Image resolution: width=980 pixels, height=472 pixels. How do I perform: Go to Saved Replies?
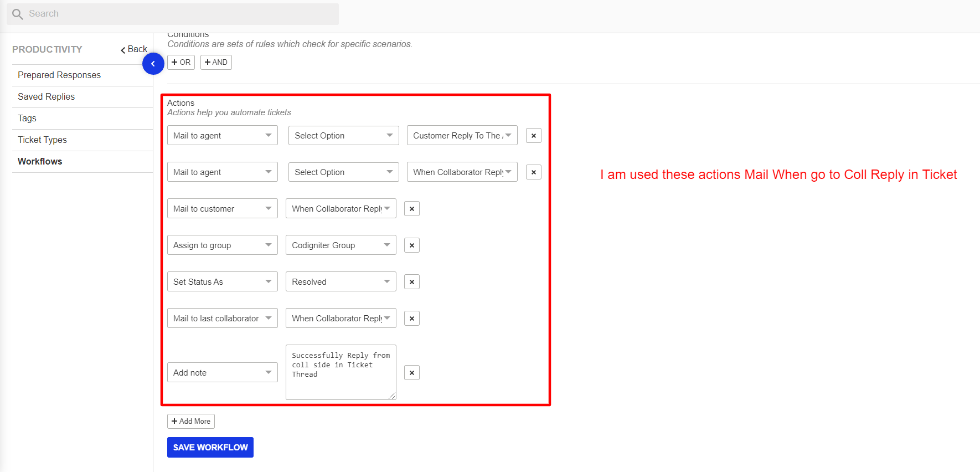82,97
